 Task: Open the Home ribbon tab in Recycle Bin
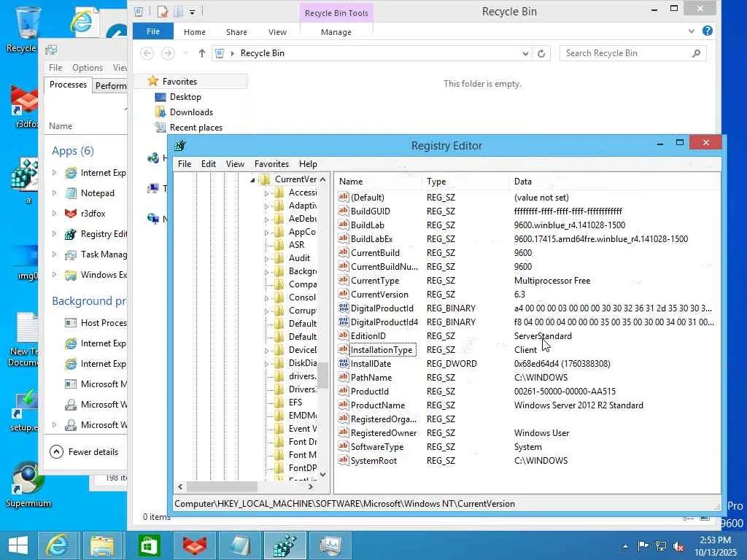click(194, 32)
